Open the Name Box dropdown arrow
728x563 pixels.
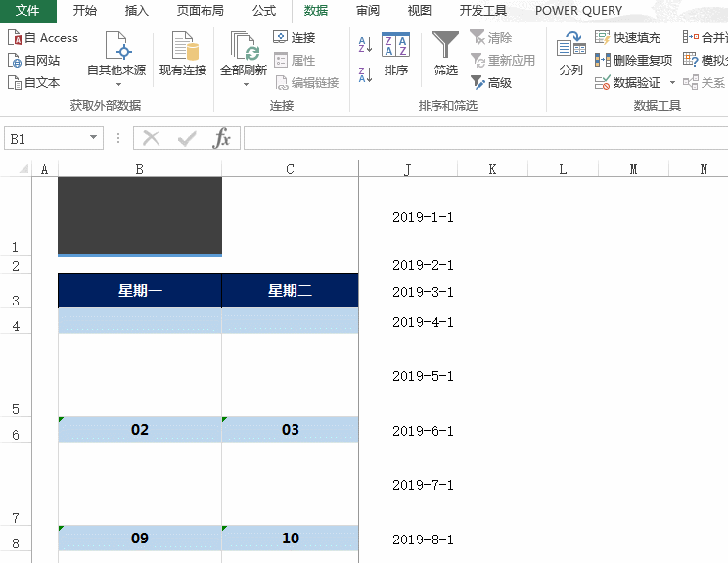point(94,139)
